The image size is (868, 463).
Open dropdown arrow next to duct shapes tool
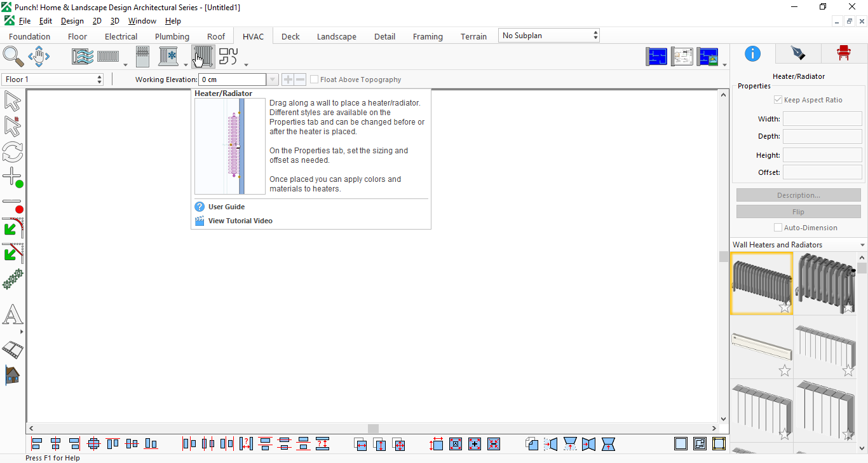point(246,64)
